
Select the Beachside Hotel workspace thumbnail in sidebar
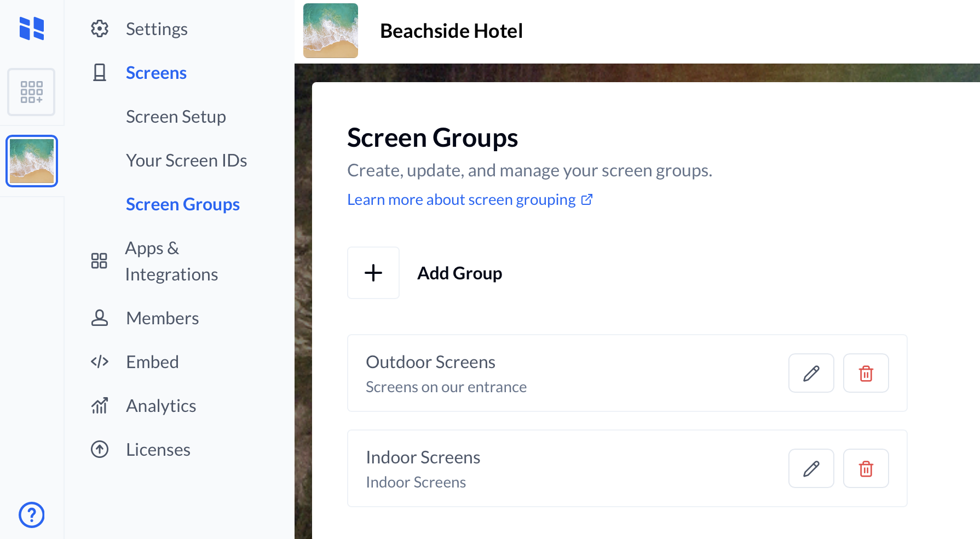[32, 161]
